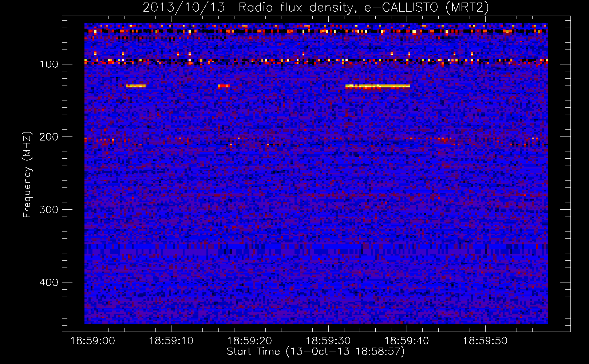This screenshot has width=589, height=364.
Task: Click the "Frequency (MHZ)" axis label
Action: click(x=27, y=174)
